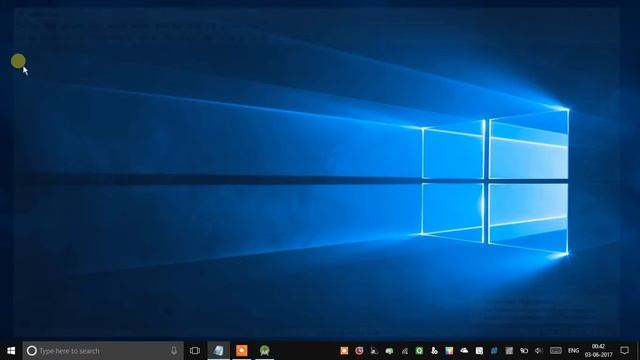Click the blue sync-arrows tray icon

(494, 351)
